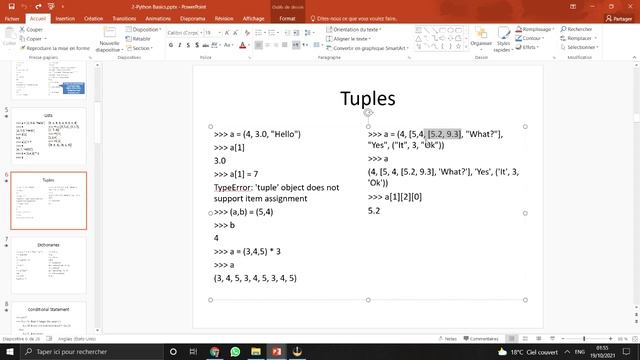640x360 pixels.
Task: Open Chrome from the taskbar
Action: (215, 351)
